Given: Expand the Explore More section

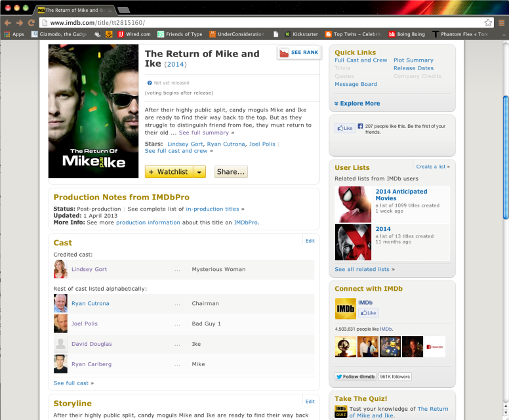Looking at the screenshot, I should click(x=357, y=103).
